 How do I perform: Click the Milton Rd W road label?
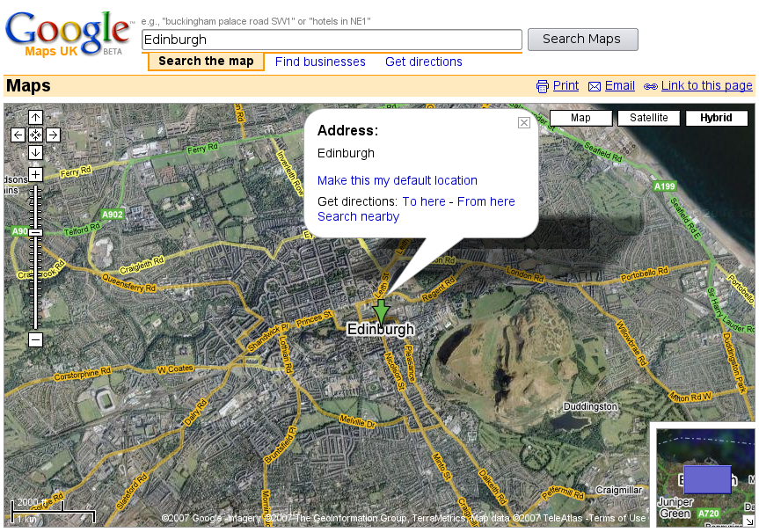(x=690, y=397)
